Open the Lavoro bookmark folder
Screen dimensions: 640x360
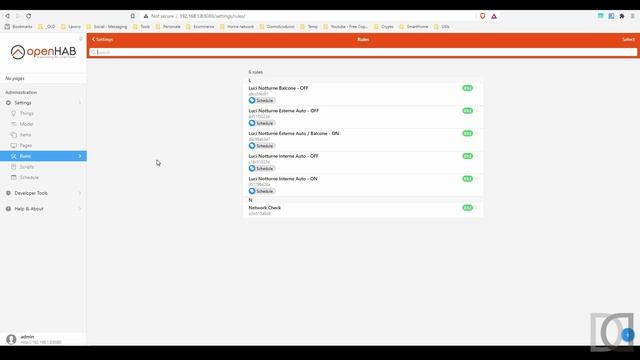pyautogui.click(x=71, y=27)
